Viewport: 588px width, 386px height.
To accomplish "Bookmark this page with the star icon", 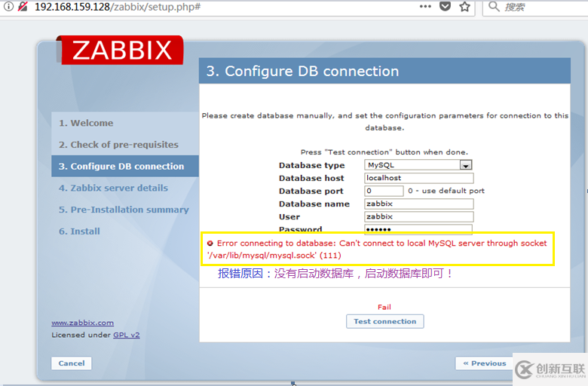I will [x=464, y=6].
